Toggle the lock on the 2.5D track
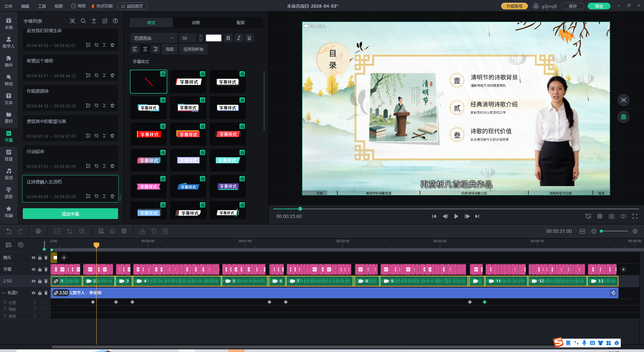Screen dimensions: 644x352 tap(40, 281)
